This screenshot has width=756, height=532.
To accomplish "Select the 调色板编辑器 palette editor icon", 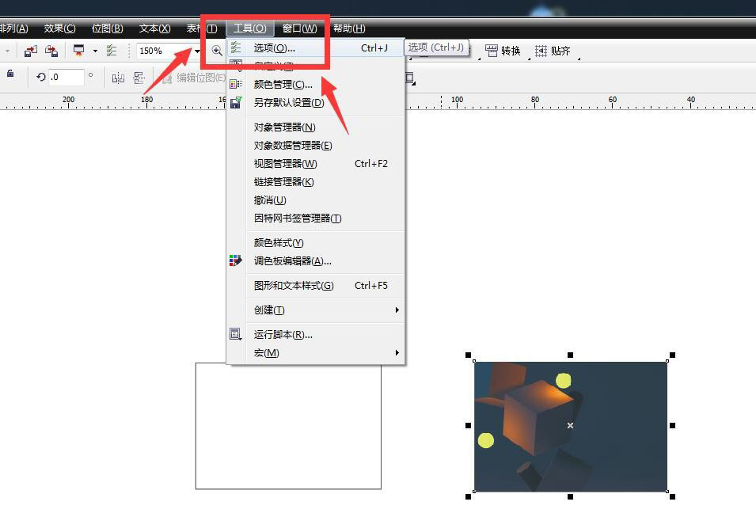I will [x=234, y=259].
